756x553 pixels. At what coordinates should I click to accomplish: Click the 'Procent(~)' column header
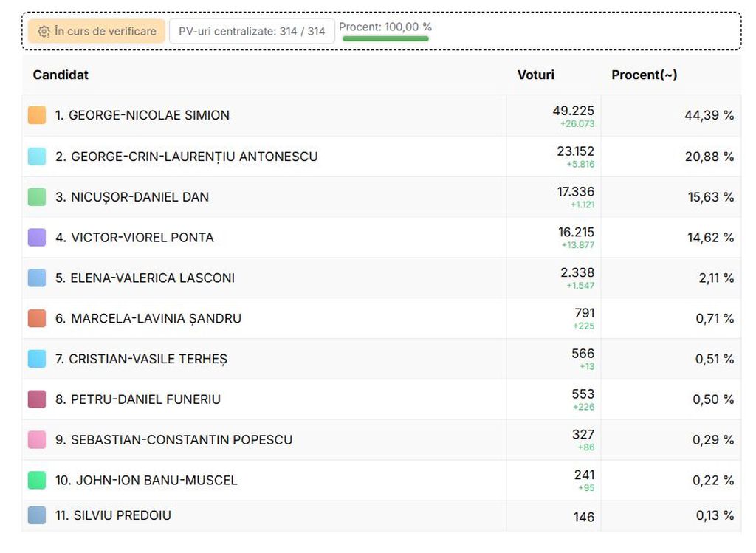click(644, 75)
